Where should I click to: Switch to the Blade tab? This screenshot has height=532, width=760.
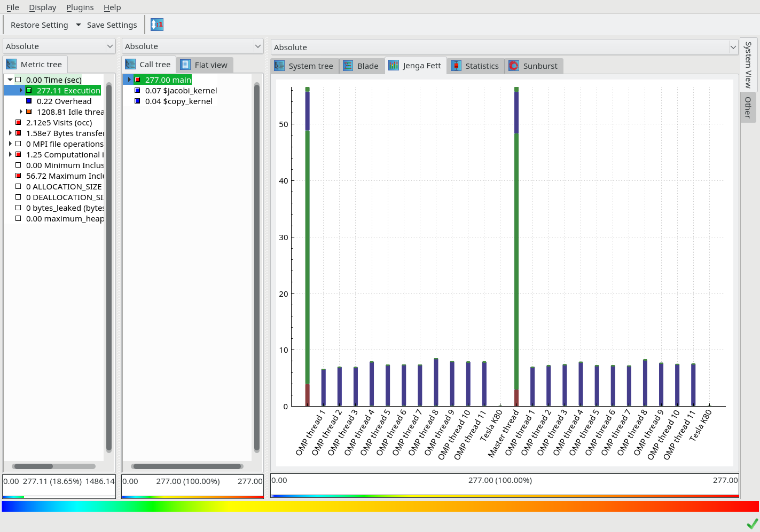(362, 66)
